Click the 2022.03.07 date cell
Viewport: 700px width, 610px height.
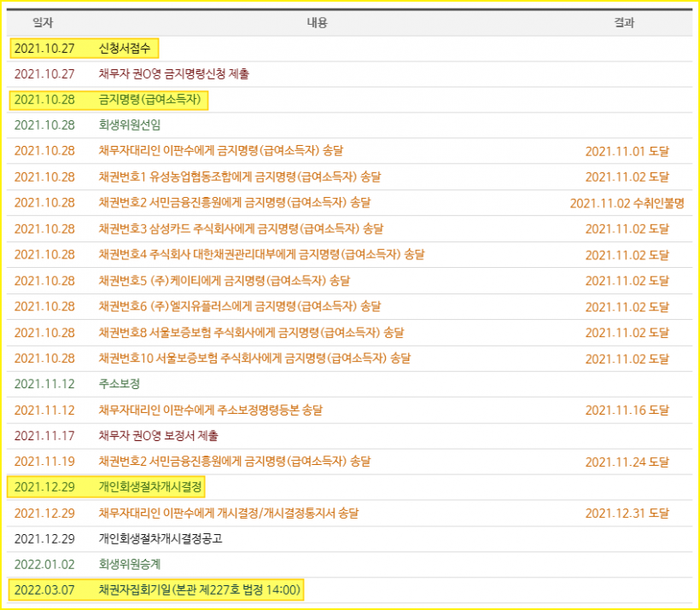coord(44,590)
